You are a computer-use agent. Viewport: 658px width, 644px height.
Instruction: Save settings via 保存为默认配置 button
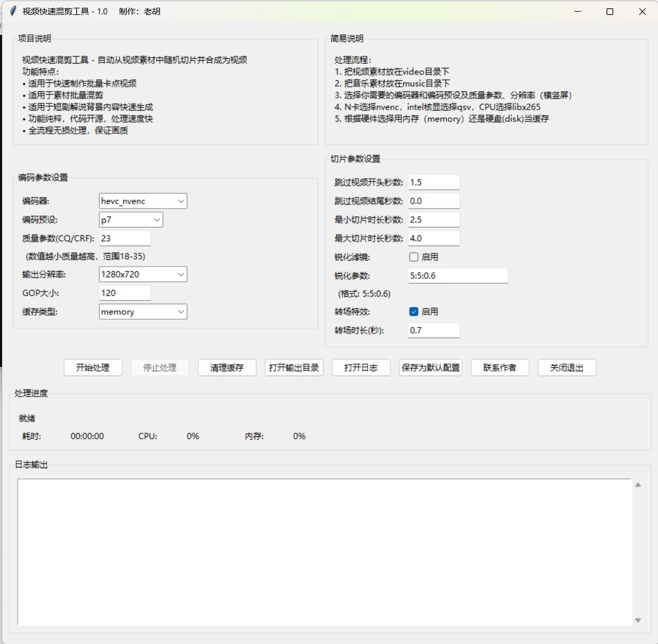(431, 368)
